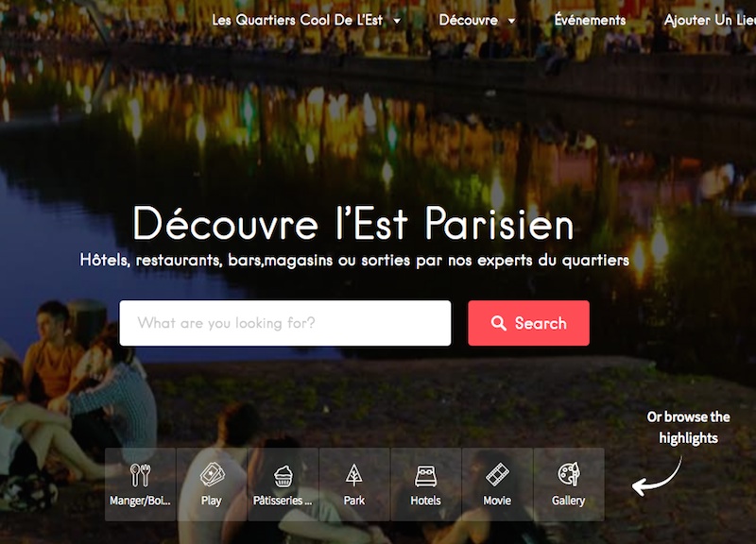Click the Hotels category label
The width and height of the screenshot is (756, 544).
(x=426, y=501)
